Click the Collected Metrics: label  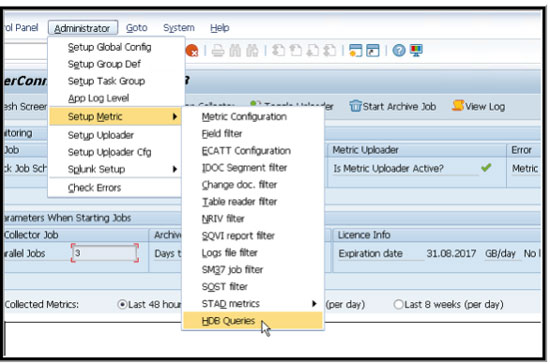[41, 304]
